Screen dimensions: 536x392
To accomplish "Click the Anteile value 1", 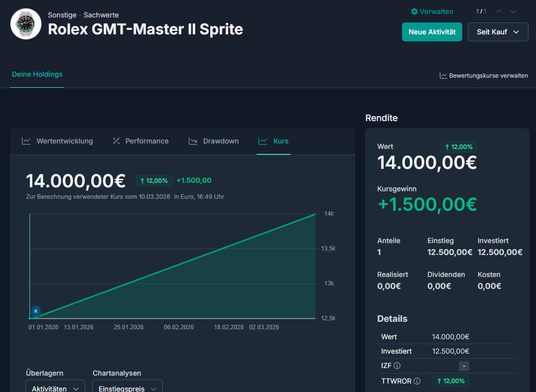I will pos(379,252).
